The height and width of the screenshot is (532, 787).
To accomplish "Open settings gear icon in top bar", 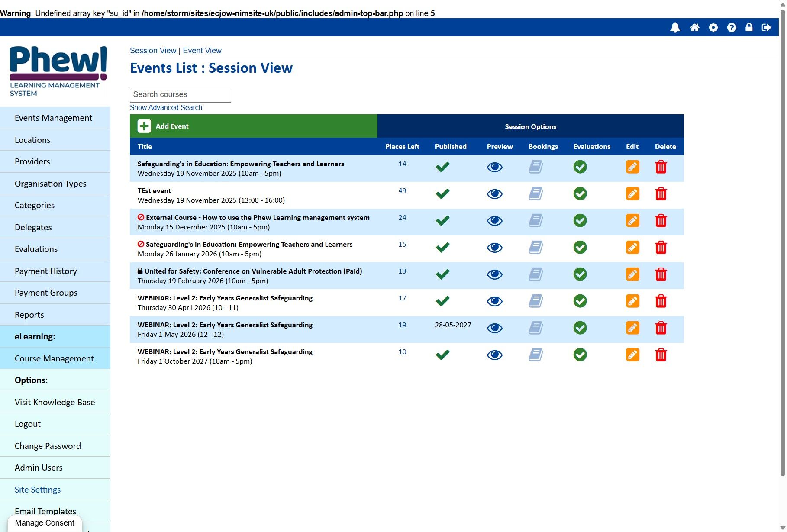I will point(713,28).
